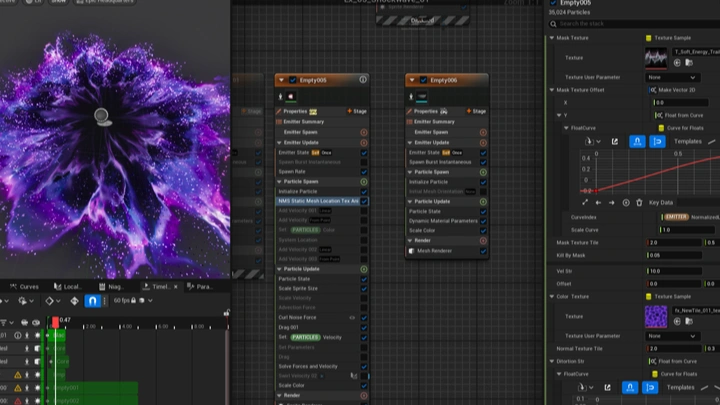Toggle the Curl Noise Force module checkbox
Screen dimensions: 720x405
(x=363, y=317)
